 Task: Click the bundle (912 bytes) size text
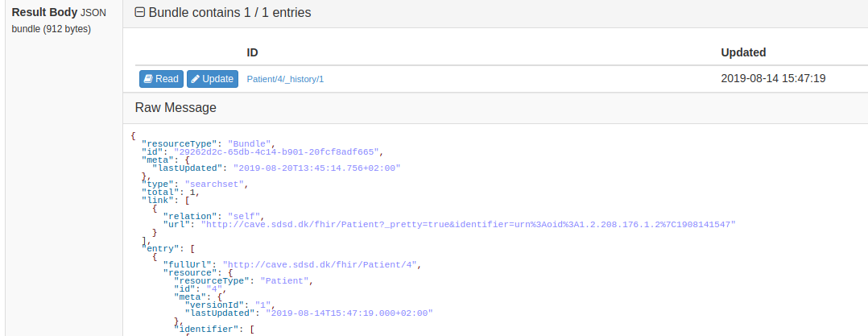51,29
